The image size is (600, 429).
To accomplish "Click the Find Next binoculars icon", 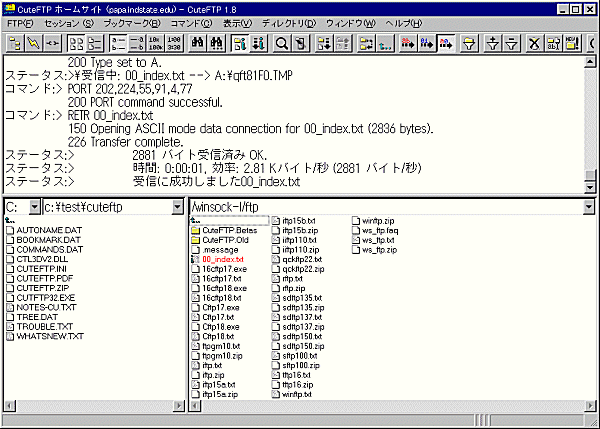I will pos(216,44).
